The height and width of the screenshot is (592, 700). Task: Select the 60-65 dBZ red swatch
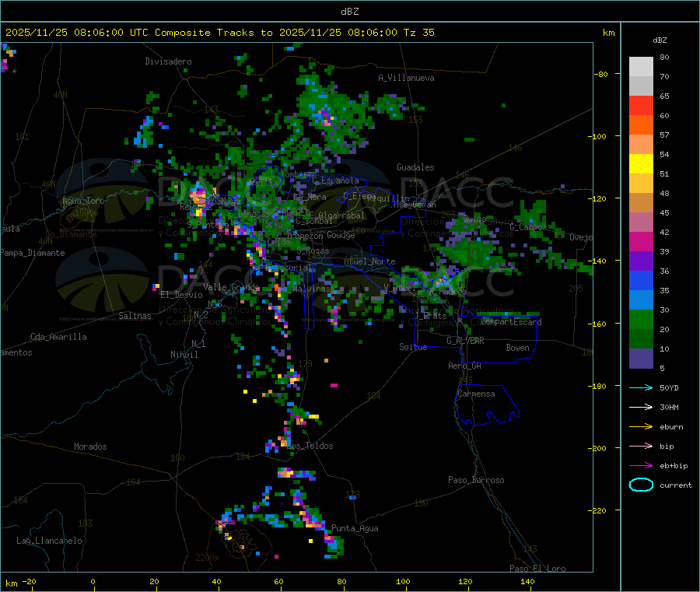(641, 105)
